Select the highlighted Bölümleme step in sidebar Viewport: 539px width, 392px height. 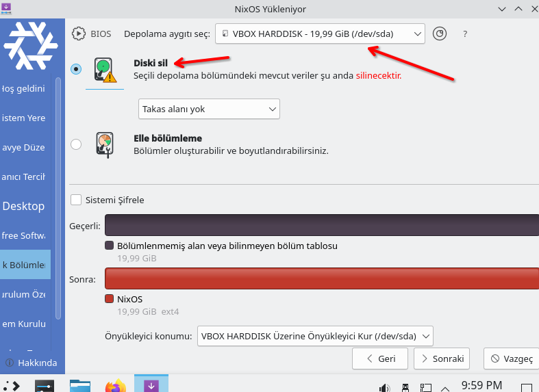point(25,265)
